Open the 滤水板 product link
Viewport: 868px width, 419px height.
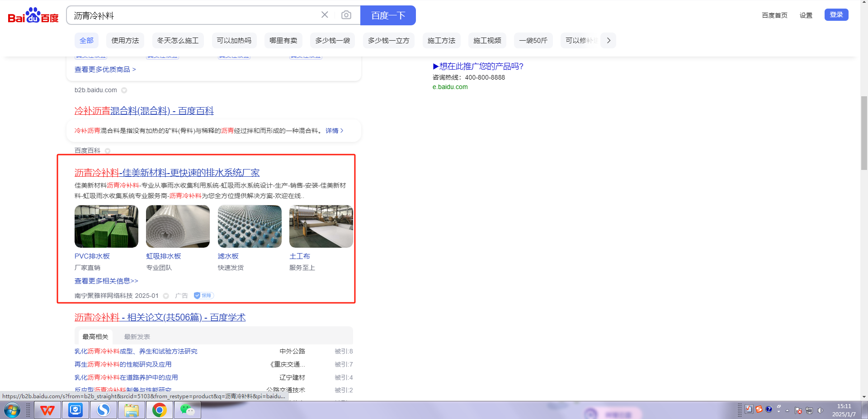[x=228, y=256]
